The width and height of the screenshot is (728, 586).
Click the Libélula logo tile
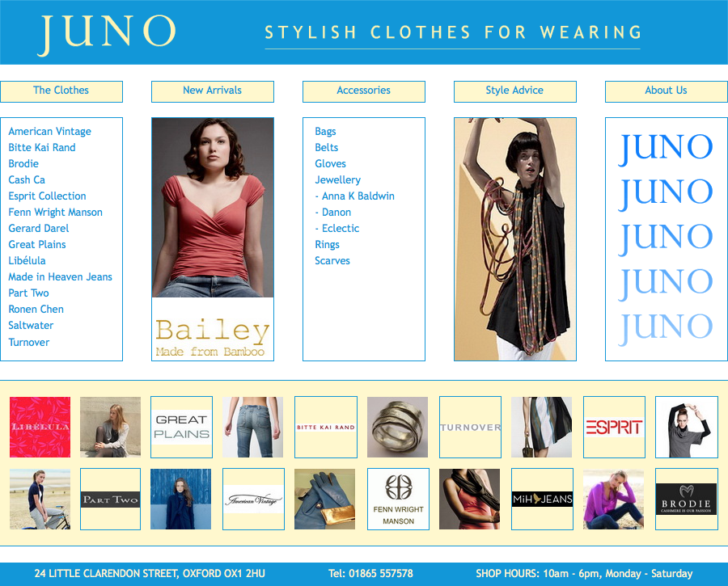coord(40,427)
